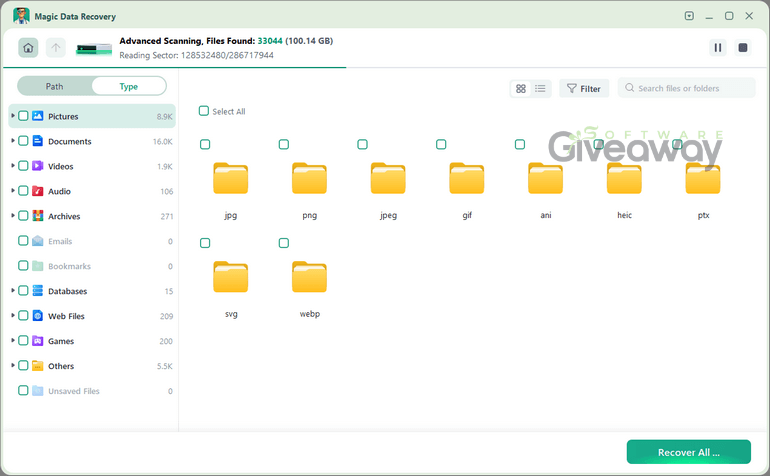
Task: Open the svg folder
Action: coord(230,277)
